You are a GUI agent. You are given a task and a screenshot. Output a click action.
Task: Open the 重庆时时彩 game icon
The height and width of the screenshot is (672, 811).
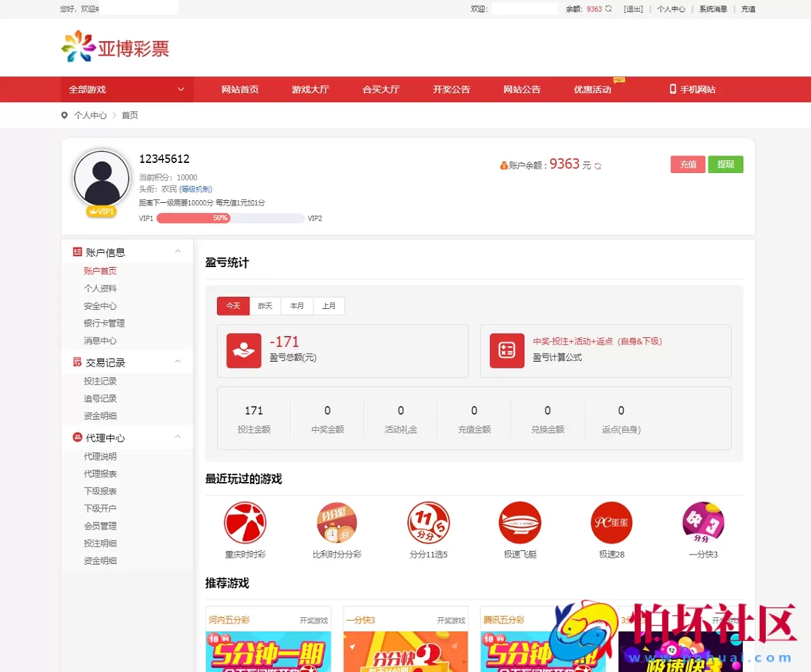coord(245,523)
